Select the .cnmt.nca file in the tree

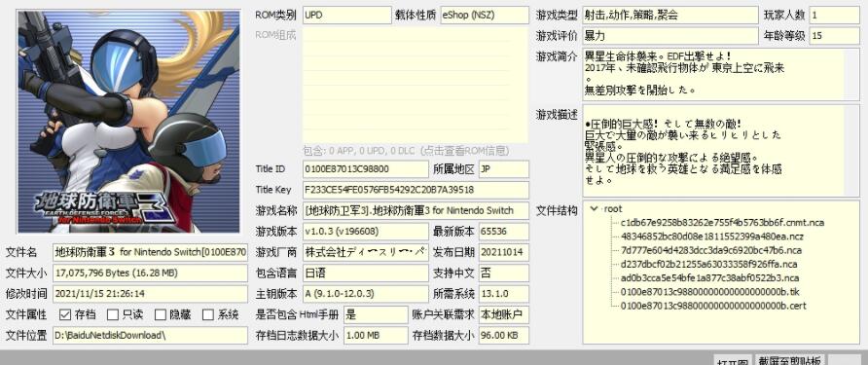coord(722,223)
